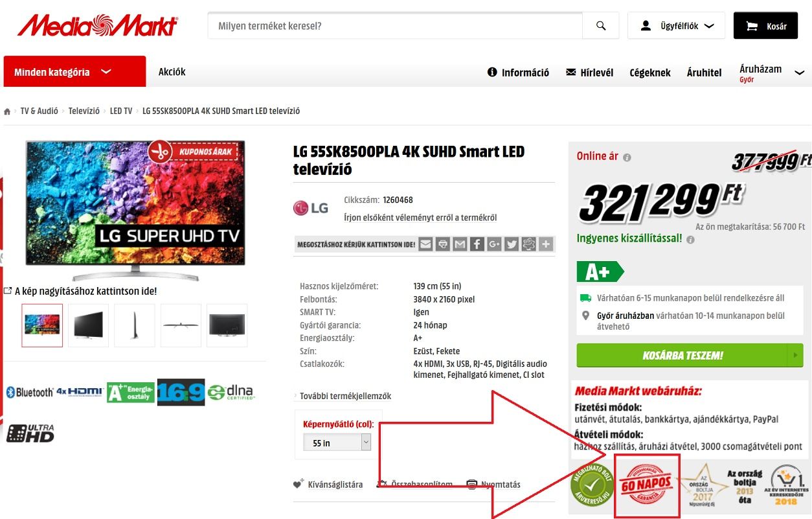Image resolution: width=812 pixels, height=519 pixels.
Task: Share via Gmail icon
Action: point(460,244)
